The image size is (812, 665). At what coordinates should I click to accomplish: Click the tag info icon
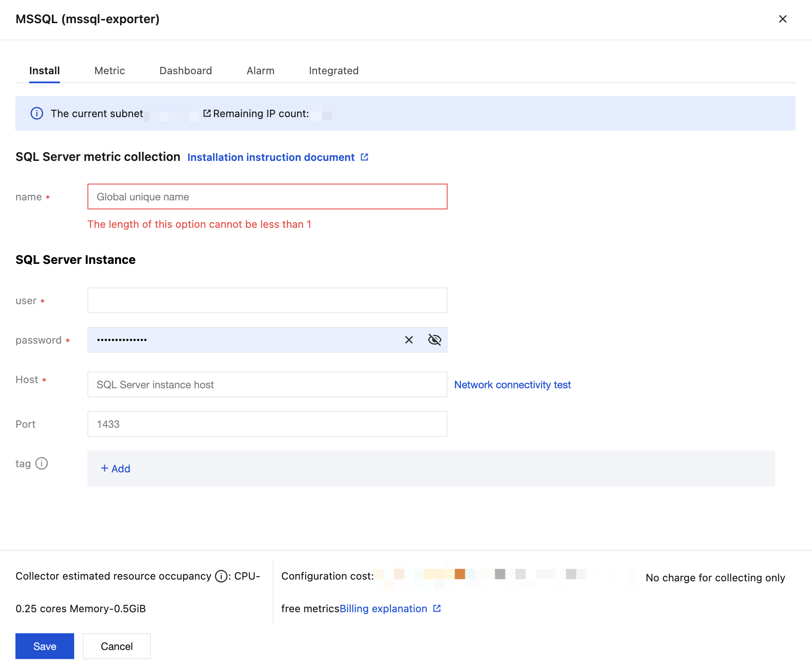(42, 463)
